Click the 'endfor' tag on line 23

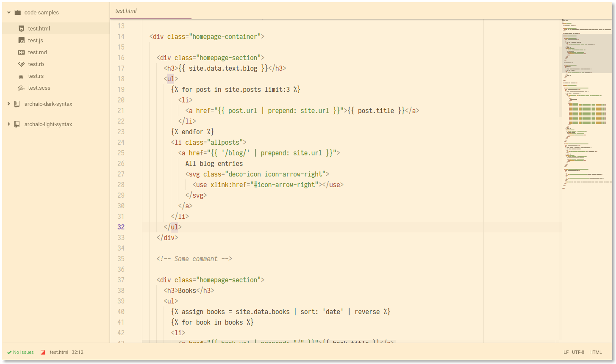click(192, 132)
